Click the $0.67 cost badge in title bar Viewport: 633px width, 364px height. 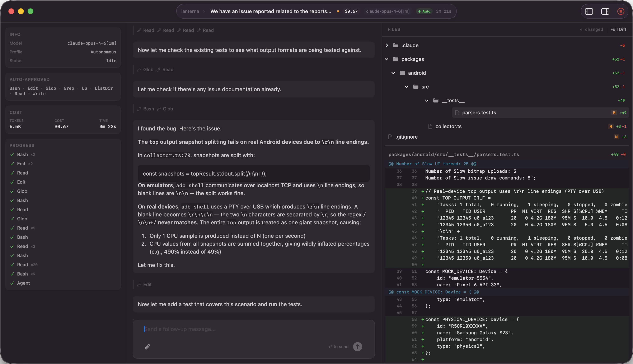(351, 11)
